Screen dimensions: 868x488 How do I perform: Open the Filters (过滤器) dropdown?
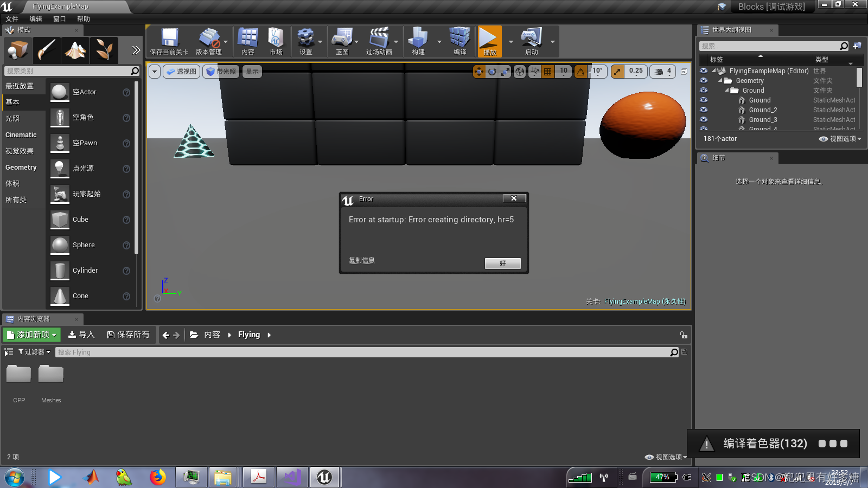[x=34, y=352]
